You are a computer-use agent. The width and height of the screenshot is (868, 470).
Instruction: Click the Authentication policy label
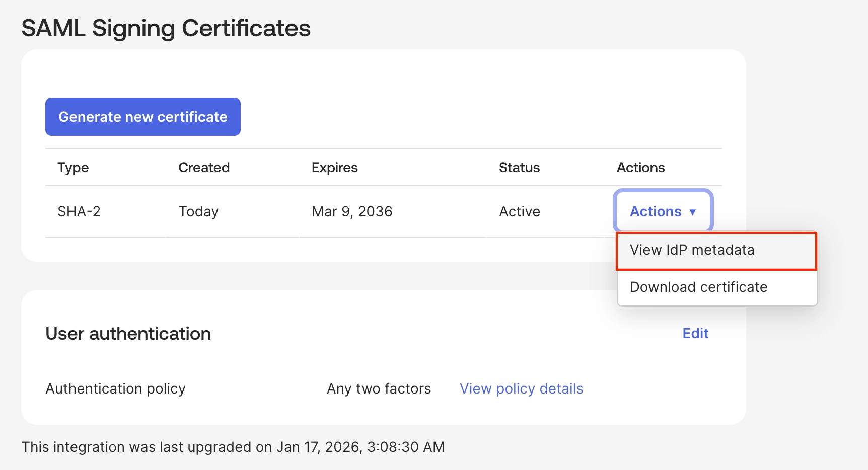click(115, 388)
